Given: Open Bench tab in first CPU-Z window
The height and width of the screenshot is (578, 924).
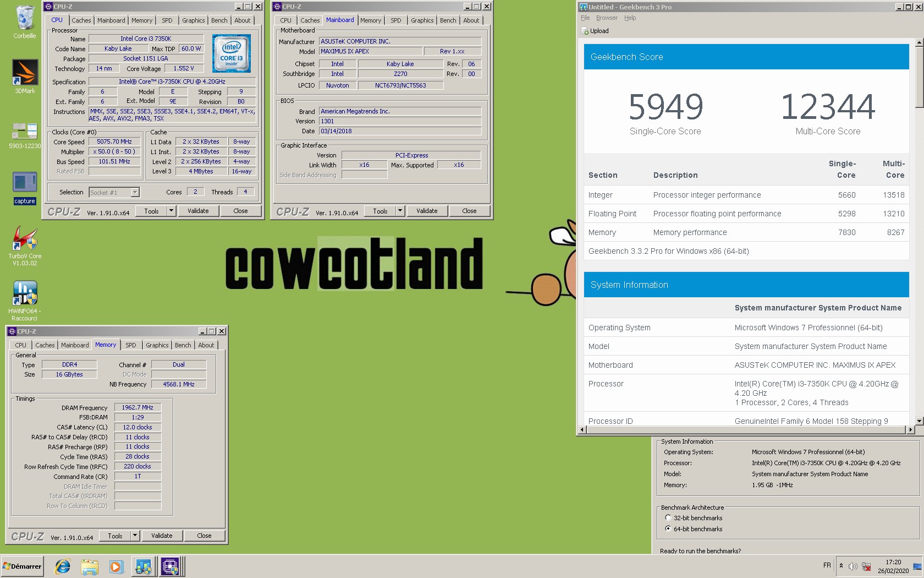Looking at the screenshot, I should click(x=219, y=20).
